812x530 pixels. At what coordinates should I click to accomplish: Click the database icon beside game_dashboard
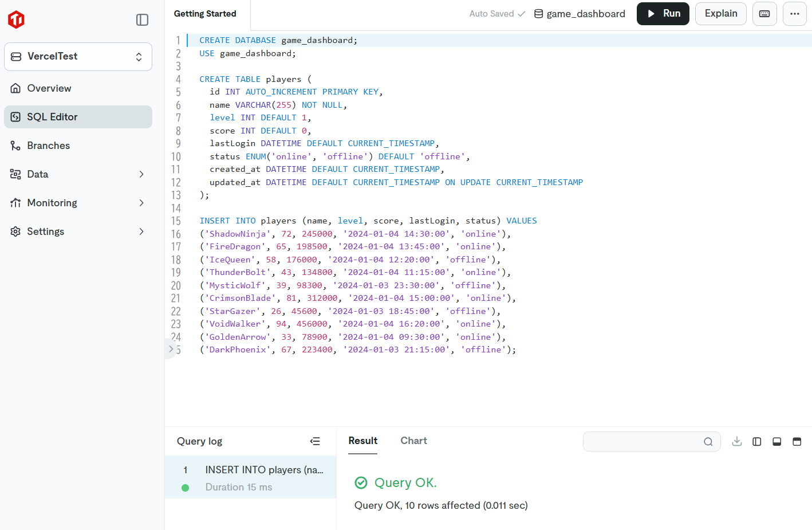click(538, 14)
